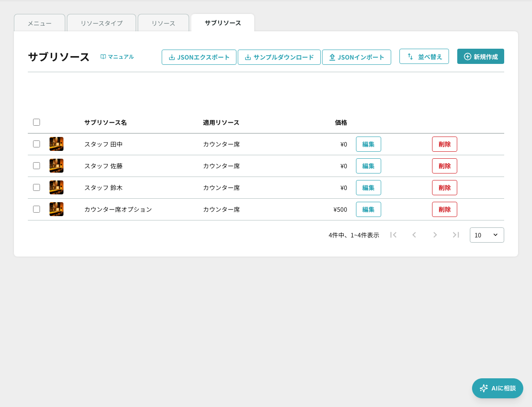The image size is (532, 407).
Task: Click the カウンター席オプション name cell
Action: click(118, 210)
